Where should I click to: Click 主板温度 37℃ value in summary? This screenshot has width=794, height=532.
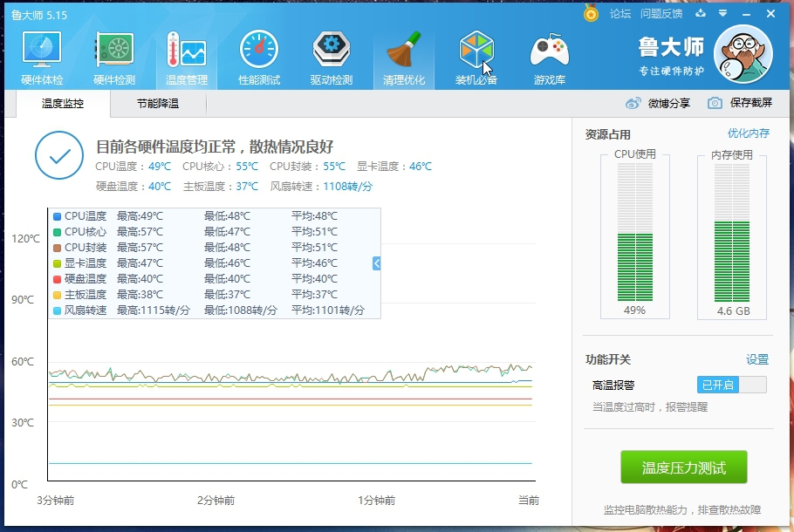tap(247, 187)
